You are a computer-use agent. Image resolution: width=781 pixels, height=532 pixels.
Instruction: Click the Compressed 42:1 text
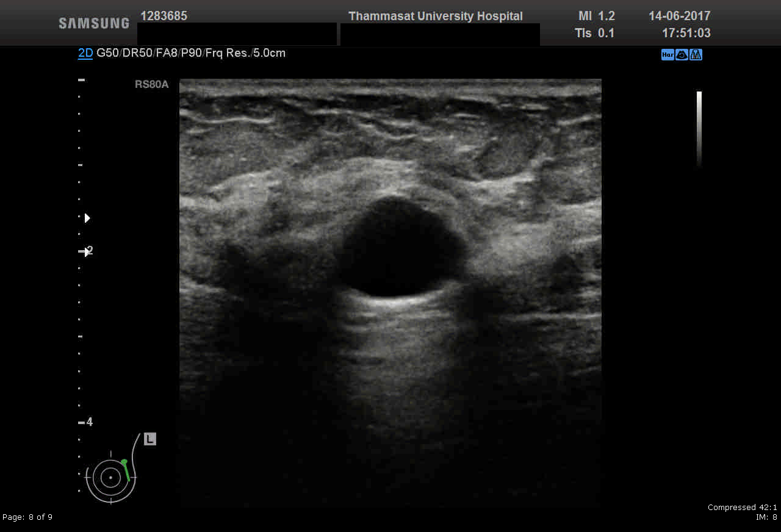click(x=743, y=508)
